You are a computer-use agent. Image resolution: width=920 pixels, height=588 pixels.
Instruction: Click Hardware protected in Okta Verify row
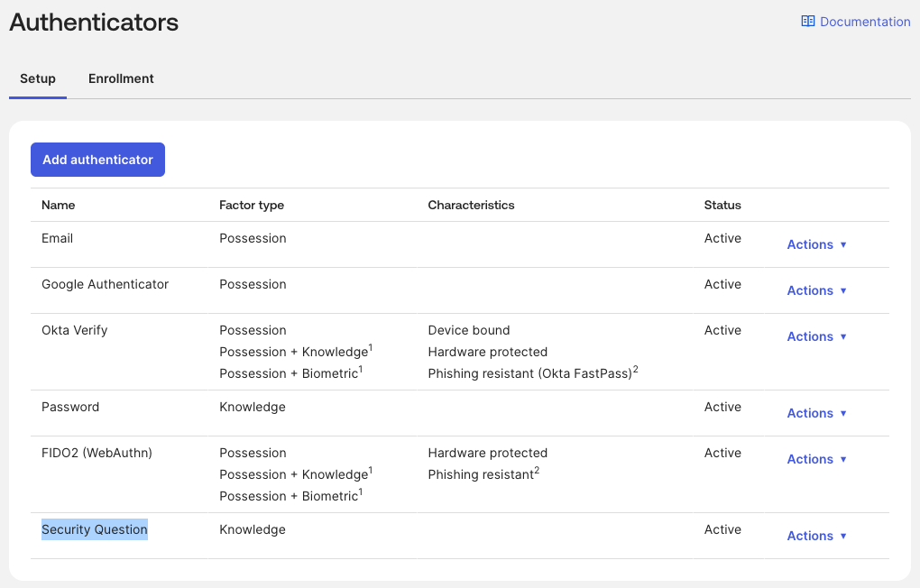pos(488,352)
